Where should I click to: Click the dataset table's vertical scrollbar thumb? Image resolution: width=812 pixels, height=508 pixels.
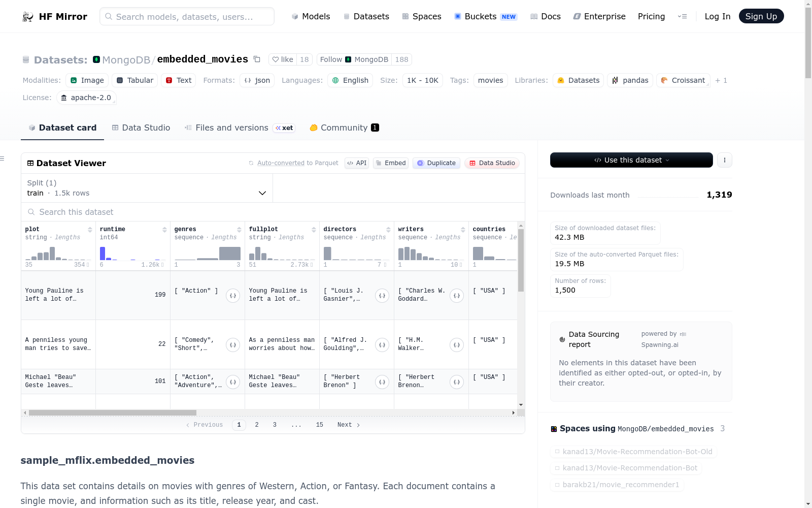coord(521,260)
